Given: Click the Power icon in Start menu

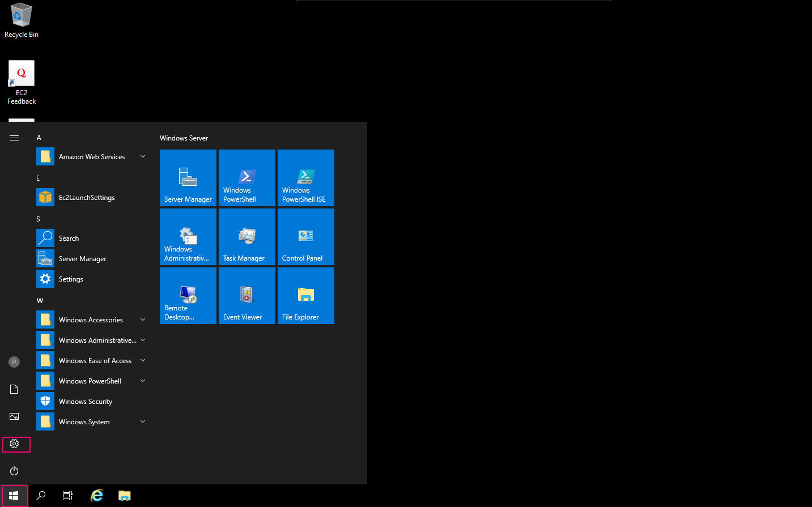Looking at the screenshot, I should coord(14,471).
